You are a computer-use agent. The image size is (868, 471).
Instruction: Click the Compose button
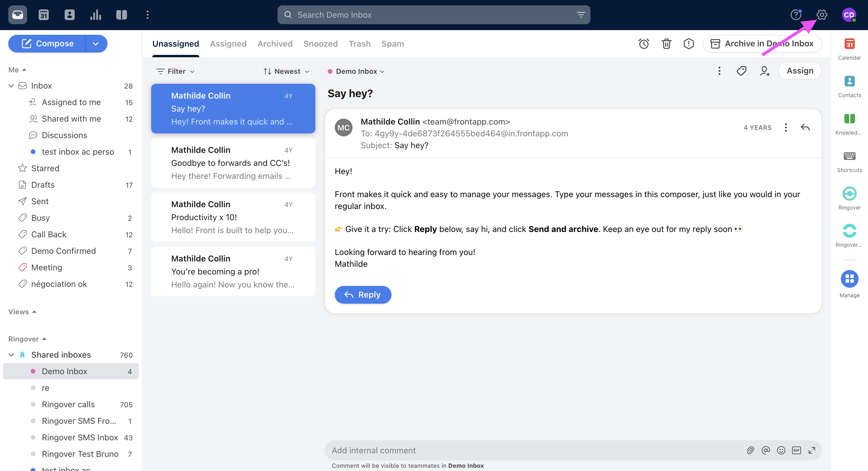[x=47, y=44]
